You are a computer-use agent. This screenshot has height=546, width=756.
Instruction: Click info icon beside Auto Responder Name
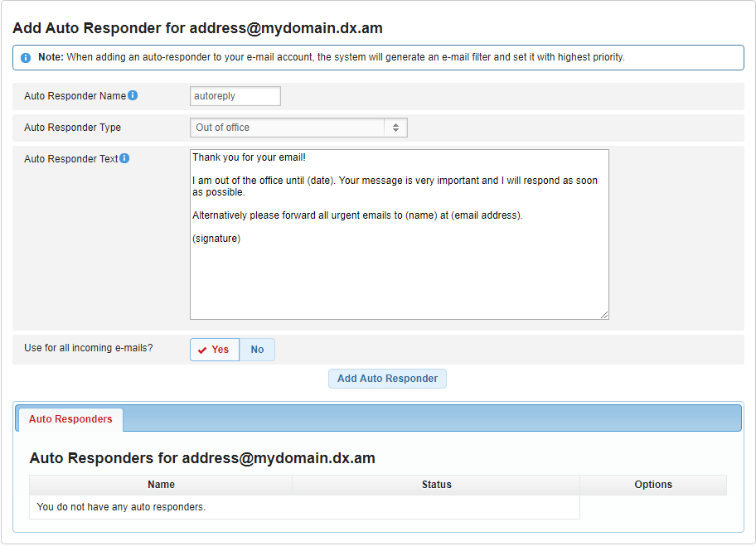coord(133,95)
